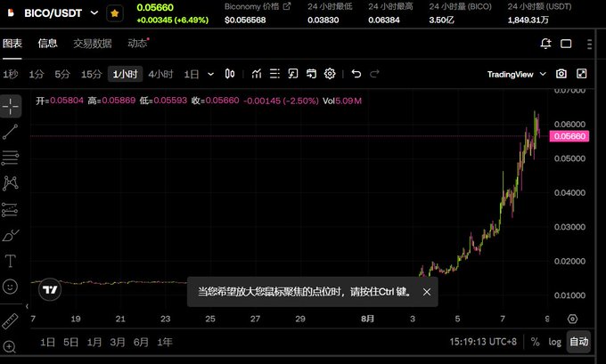
Task: Open the candlestick chart type selector
Action: (x=230, y=73)
